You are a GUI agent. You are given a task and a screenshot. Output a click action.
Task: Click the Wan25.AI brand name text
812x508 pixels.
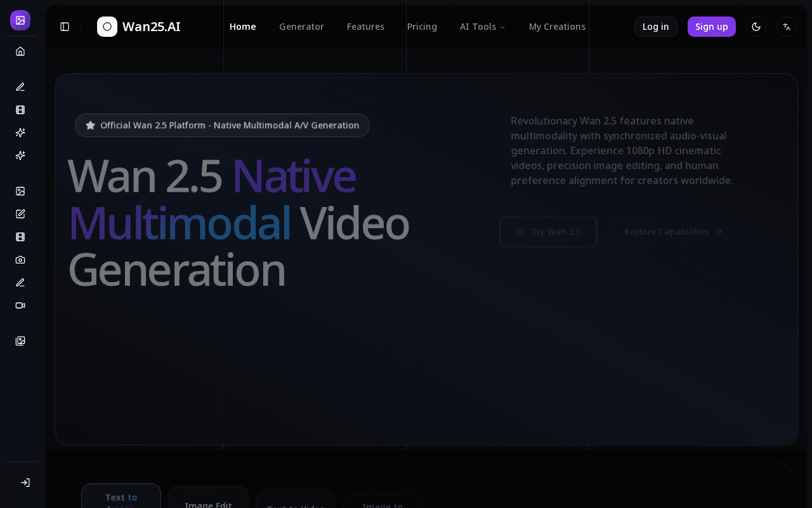click(x=152, y=27)
